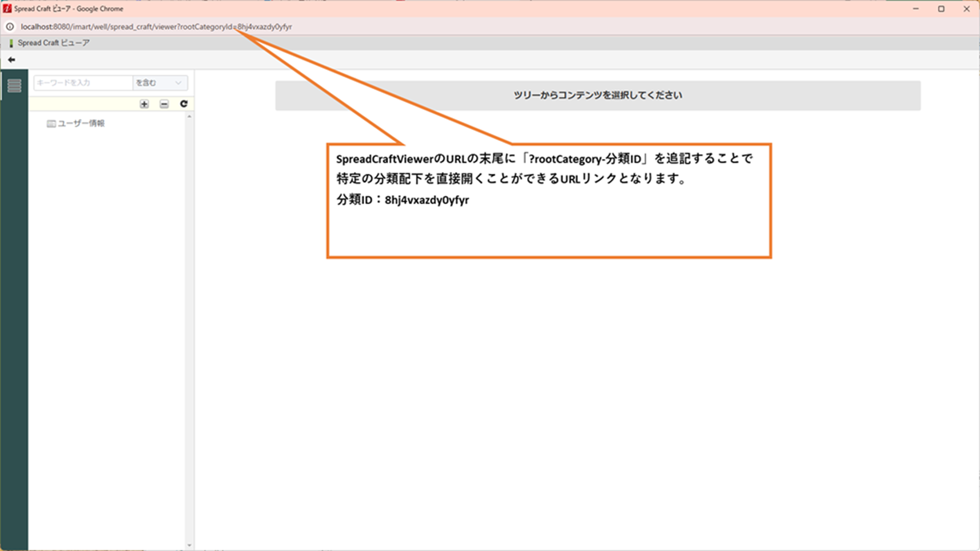The image size is (980, 551).
Task: Expand all tree nodes with plus icon
Action: point(144,104)
